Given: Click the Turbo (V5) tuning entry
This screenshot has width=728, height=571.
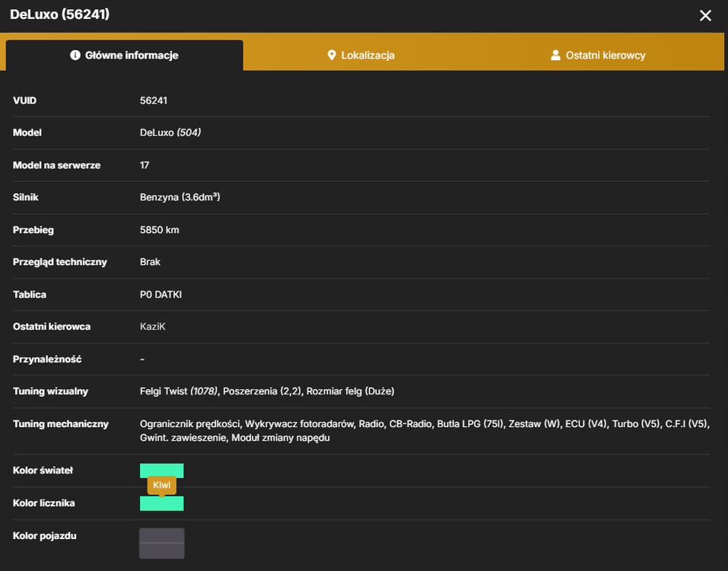Looking at the screenshot, I should (636, 424).
